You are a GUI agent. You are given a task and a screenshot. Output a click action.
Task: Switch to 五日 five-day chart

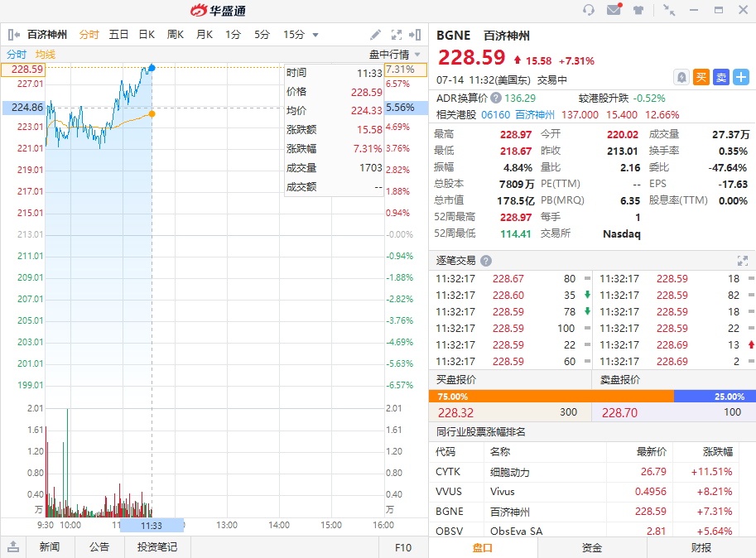[118, 35]
